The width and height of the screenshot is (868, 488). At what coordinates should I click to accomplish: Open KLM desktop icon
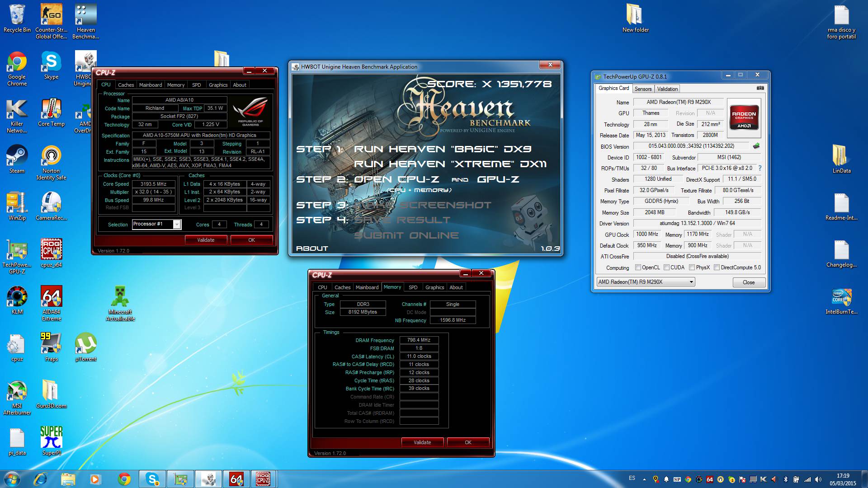tap(17, 300)
